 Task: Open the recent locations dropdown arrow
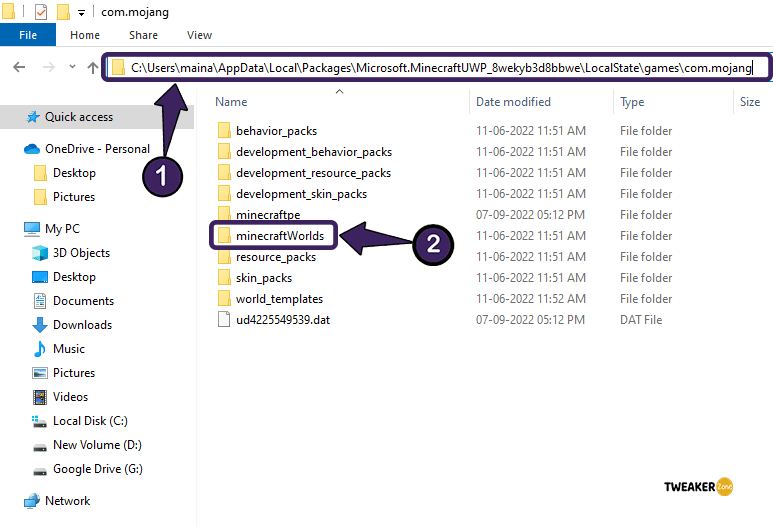[x=72, y=67]
